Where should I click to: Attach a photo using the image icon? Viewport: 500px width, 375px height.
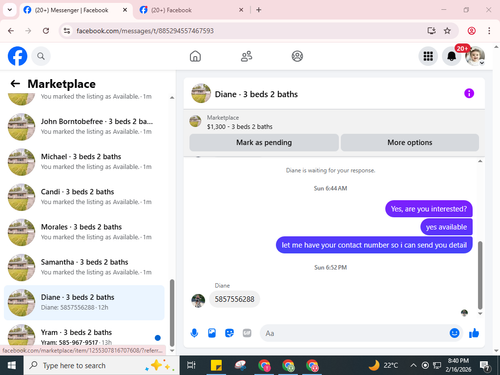click(x=212, y=333)
